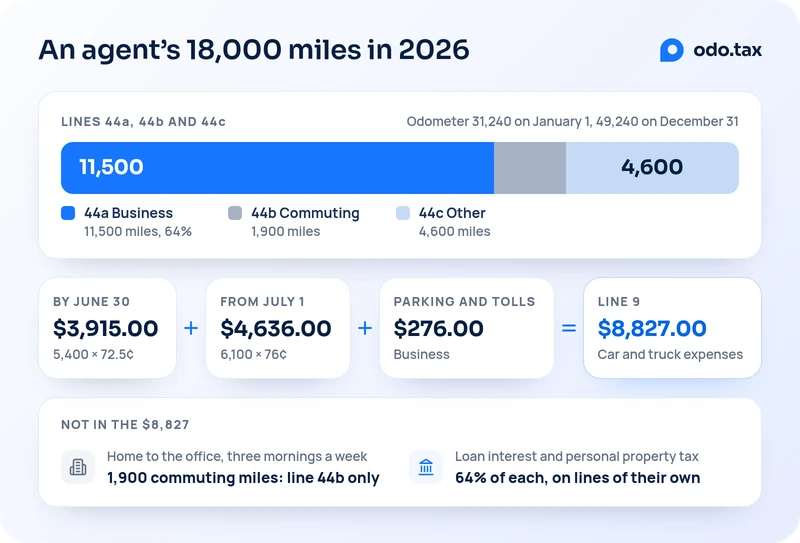Click the 5,400 × 72.5¢ calculation text
The image size is (800, 543).
point(93,354)
